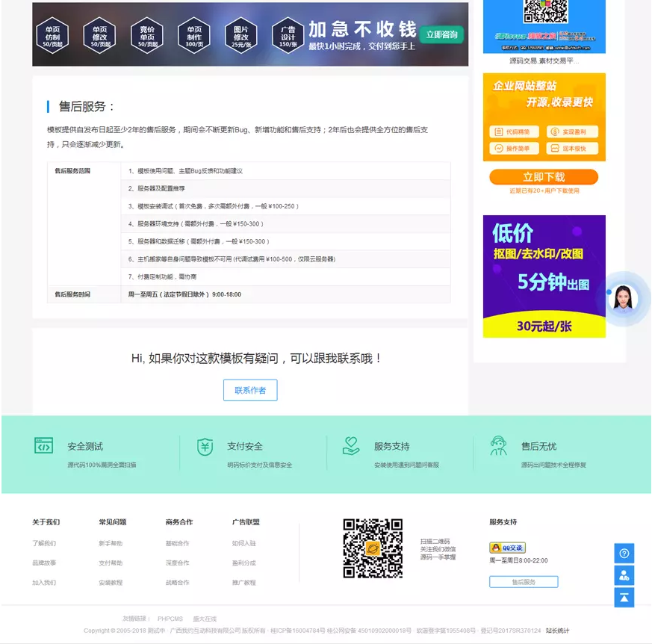
Task: Click the 联系作者 button
Action: click(x=250, y=390)
